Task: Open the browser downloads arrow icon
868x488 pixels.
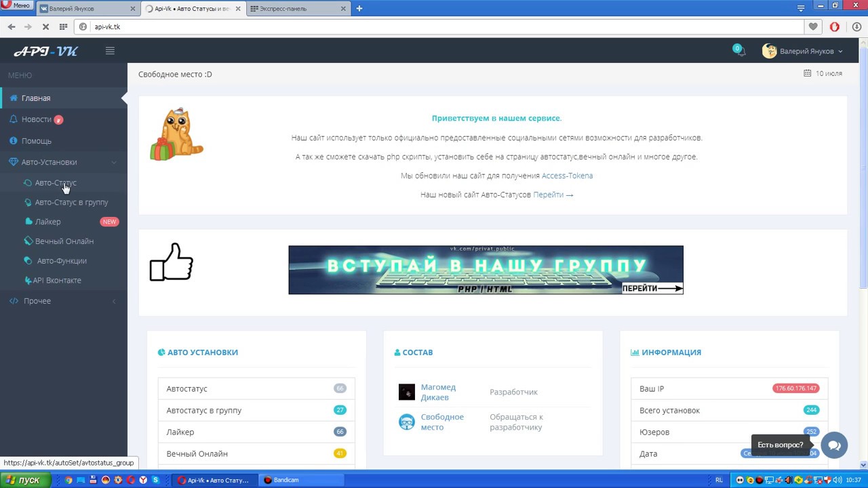Action: (x=856, y=26)
